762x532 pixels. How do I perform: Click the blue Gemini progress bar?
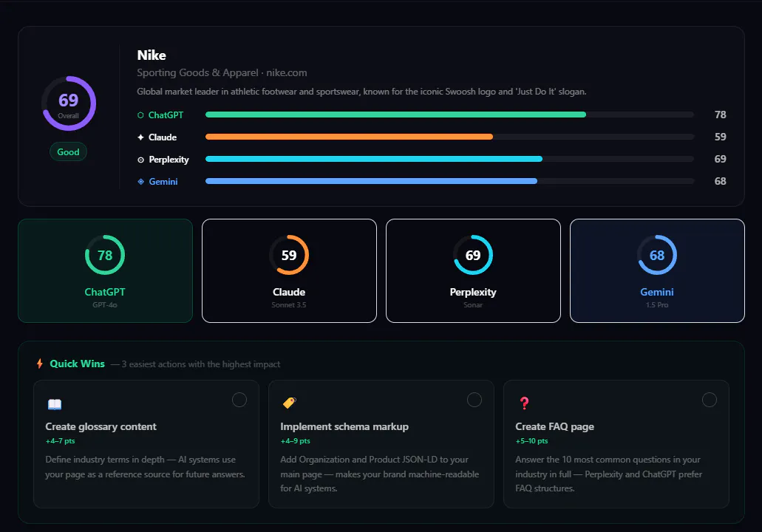click(371, 181)
